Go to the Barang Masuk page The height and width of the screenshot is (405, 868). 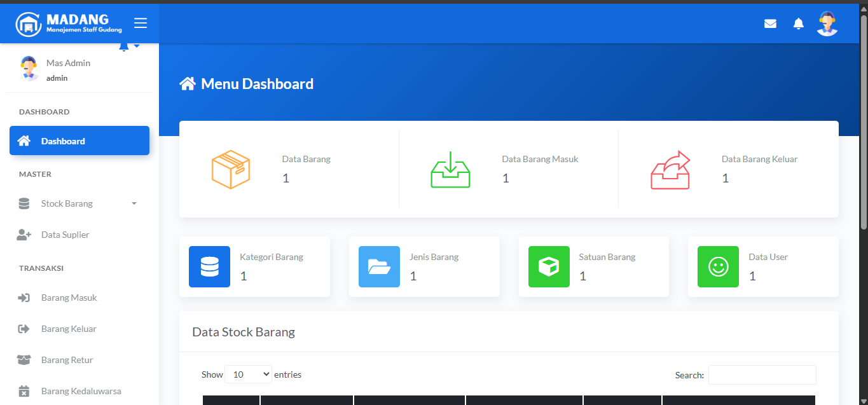[69, 298]
